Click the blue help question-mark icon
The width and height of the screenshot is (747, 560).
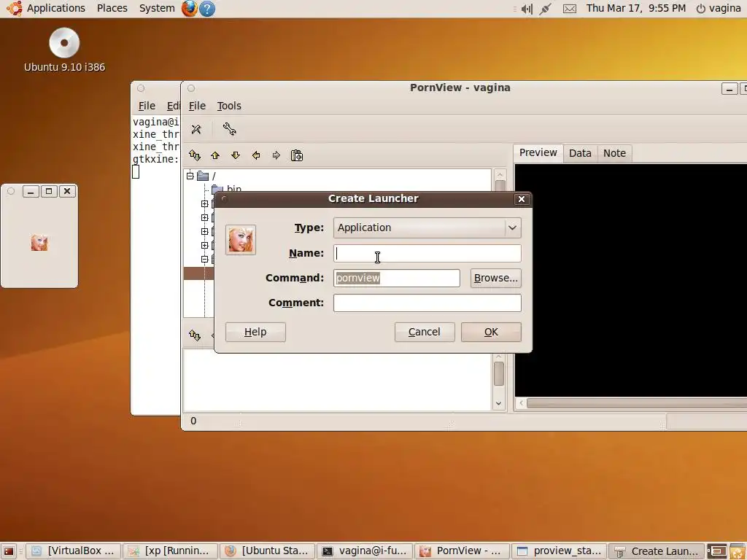pos(206,8)
